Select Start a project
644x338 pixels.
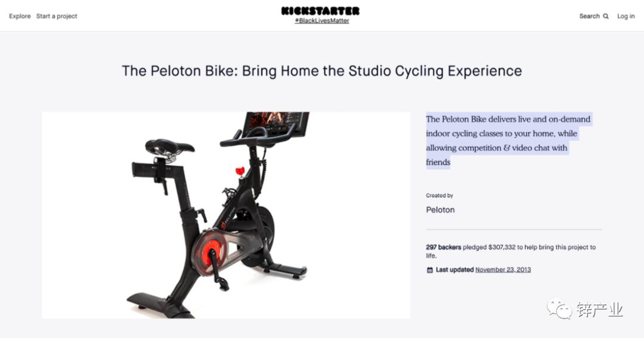(57, 16)
